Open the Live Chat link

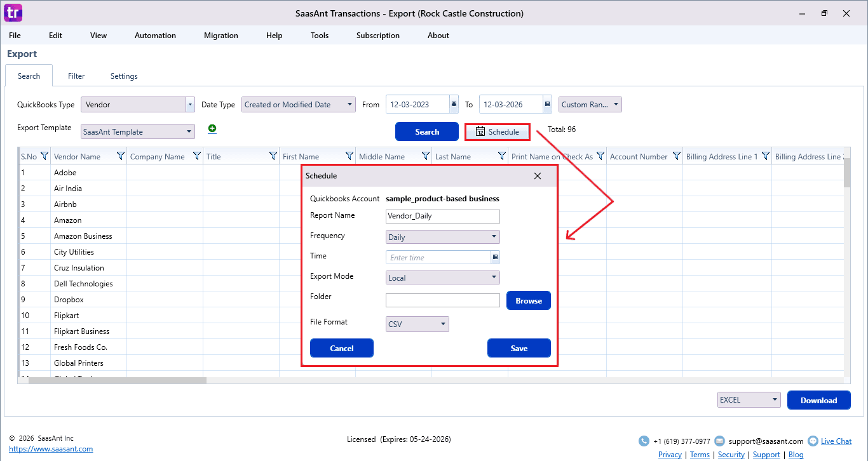[x=836, y=441]
